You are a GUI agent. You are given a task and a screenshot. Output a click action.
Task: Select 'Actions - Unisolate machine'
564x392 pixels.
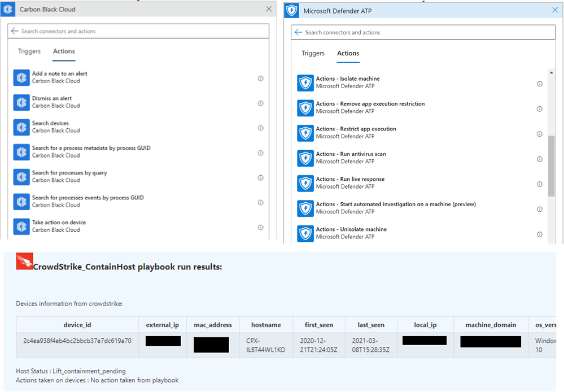(x=421, y=234)
